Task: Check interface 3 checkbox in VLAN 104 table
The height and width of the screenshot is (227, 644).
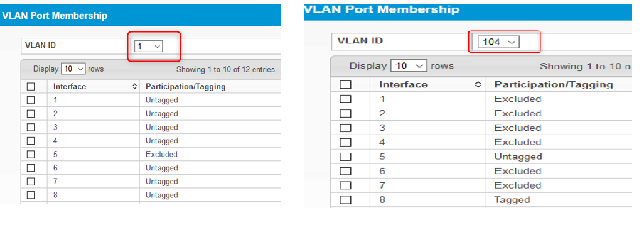Action: (x=346, y=128)
